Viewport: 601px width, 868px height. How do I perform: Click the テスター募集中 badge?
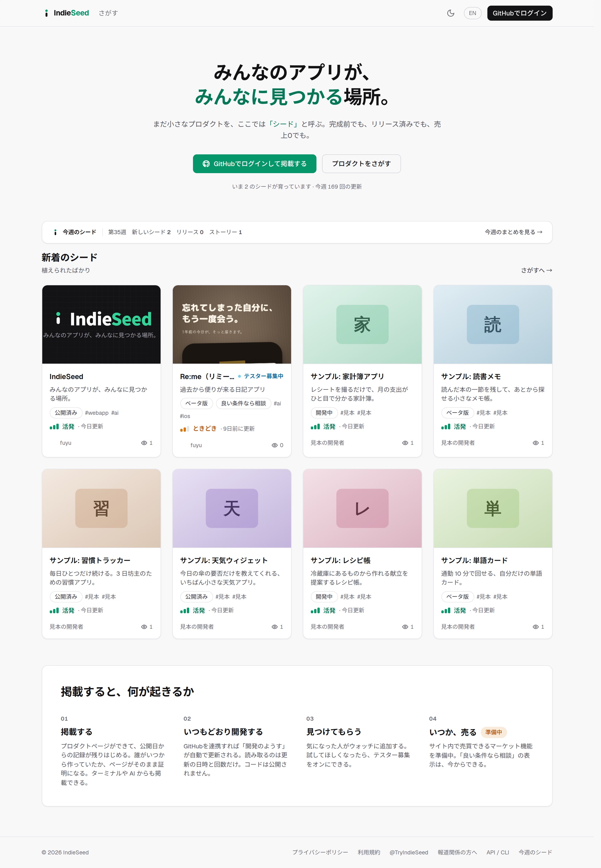(x=261, y=376)
